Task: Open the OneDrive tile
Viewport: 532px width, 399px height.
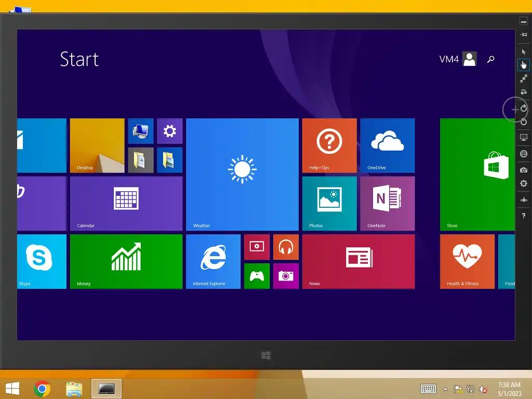Action: click(388, 145)
